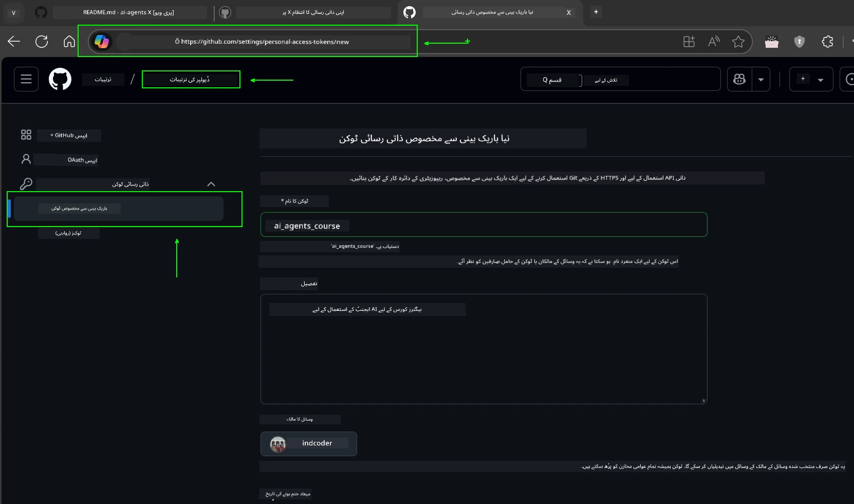This screenshot has height=504, width=854.
Task: Reload the current page
Action: point(41,42)
